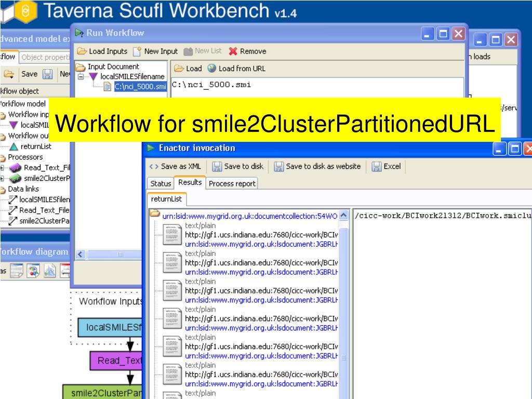Select the localSMILESfilename purple input icon
Screen dimensions: 532x399
tap(94, 77)
